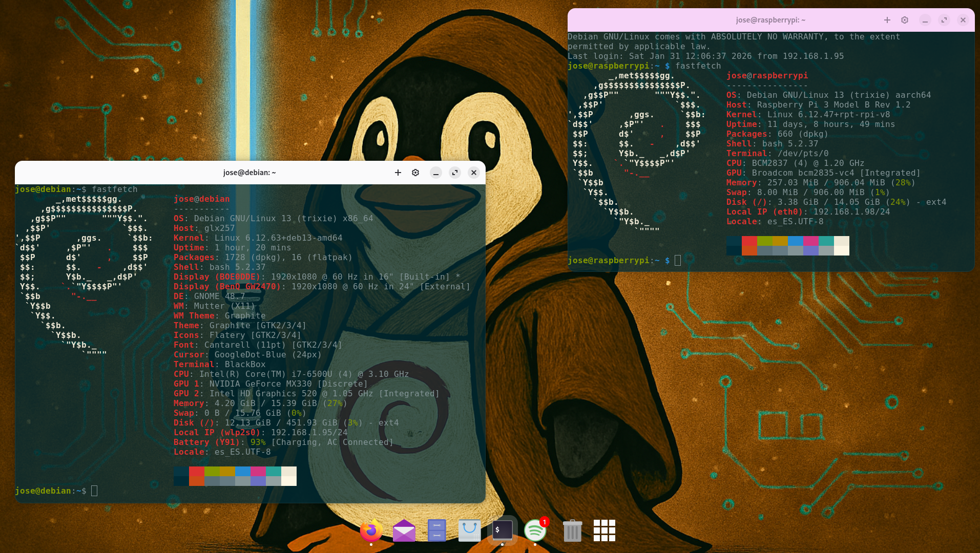Close the jose@raspberrypi terminal window

pyautogui.click(x=963, y=20)
